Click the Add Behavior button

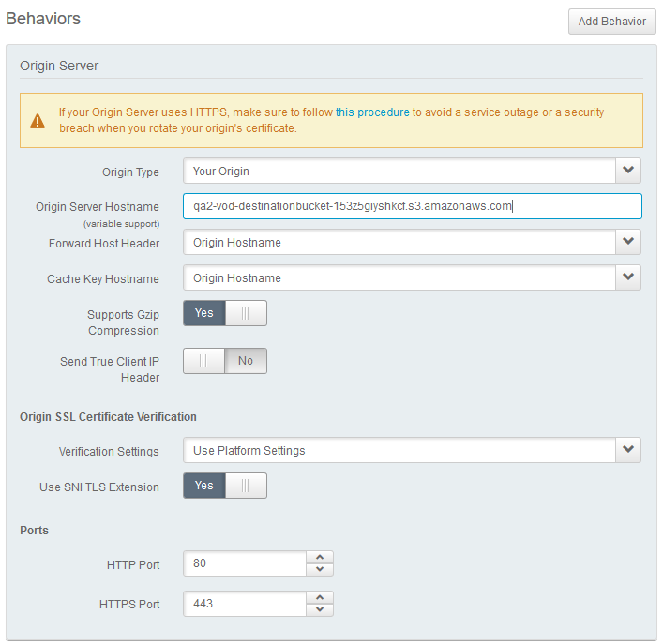pyautogui.click(x=611, y=22)
